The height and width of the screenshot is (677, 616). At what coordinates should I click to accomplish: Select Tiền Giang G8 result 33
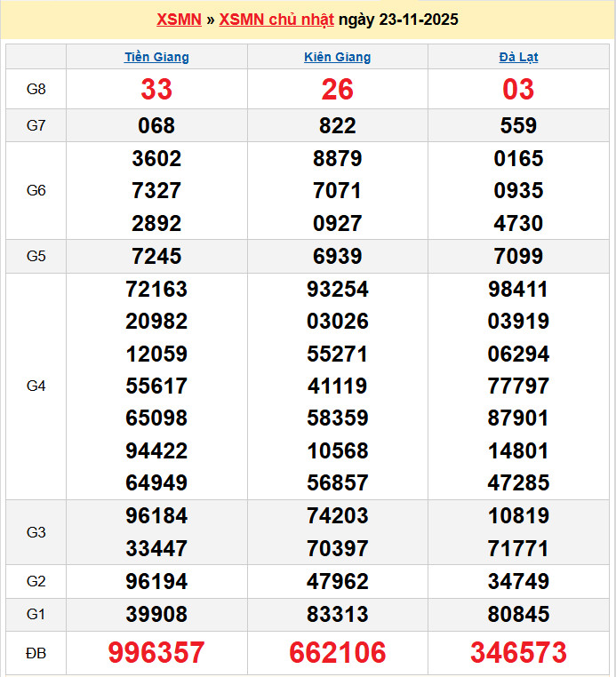pyautogui.click(x=156, y=89)
